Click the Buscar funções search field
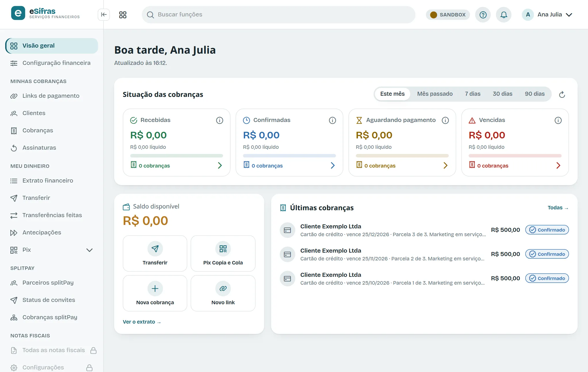The height and width of the screenshot is (372, 588). [x=278, y=15]
